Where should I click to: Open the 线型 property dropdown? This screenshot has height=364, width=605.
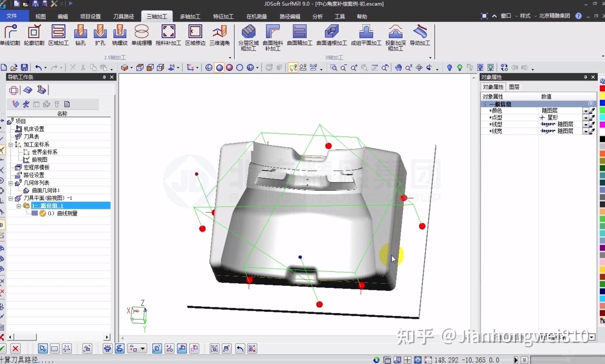pos(586,124)
